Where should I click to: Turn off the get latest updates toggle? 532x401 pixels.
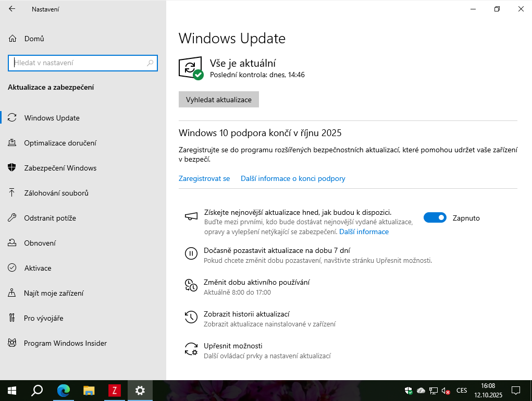tap(435, 218)
